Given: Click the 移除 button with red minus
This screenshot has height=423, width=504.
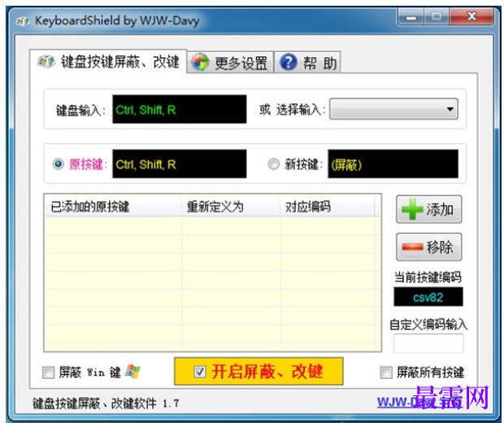Looking at the screenshot, I should pos(428,247).
